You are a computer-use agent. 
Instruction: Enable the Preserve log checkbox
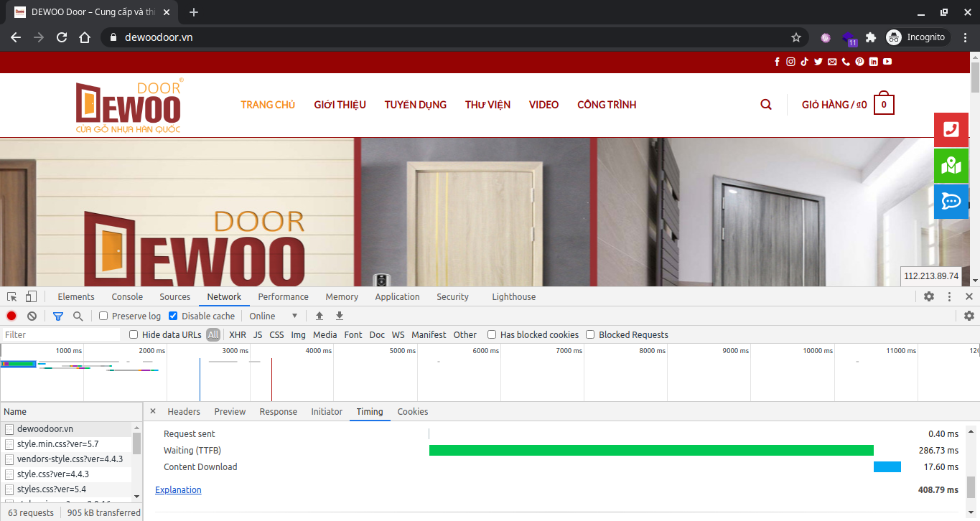click(x=103, y=316)
